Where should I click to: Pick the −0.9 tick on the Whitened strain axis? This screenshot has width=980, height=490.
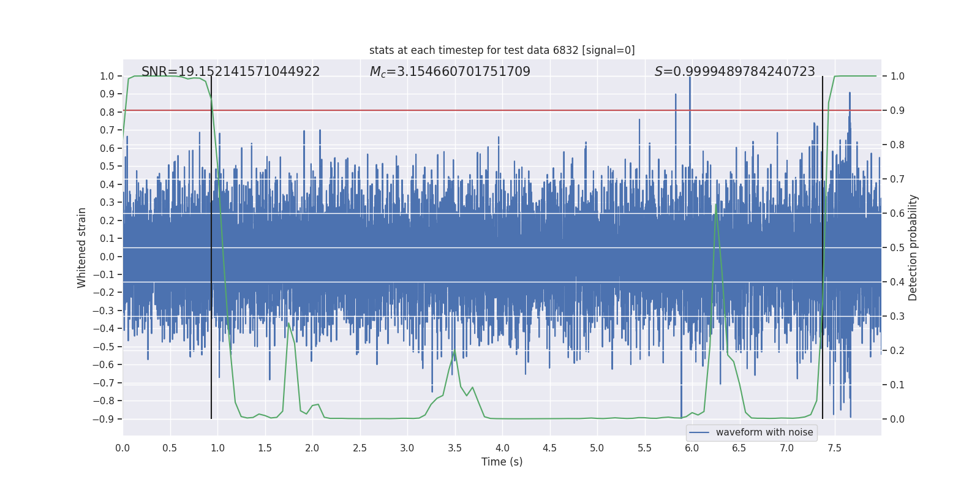pos(104,420)
